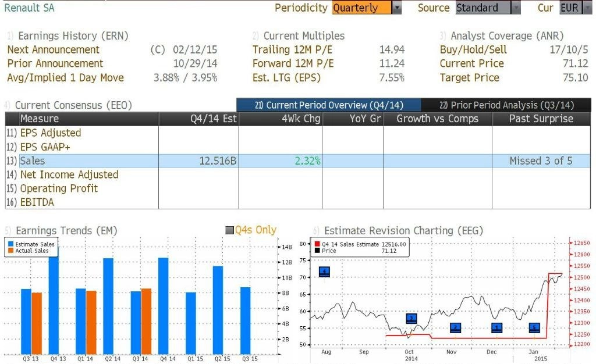Image resolution: width=596 pixels, height=364 pixels.
Task: Click the Buy/Hold/Sell label
Action: click(x=473, y=50)
